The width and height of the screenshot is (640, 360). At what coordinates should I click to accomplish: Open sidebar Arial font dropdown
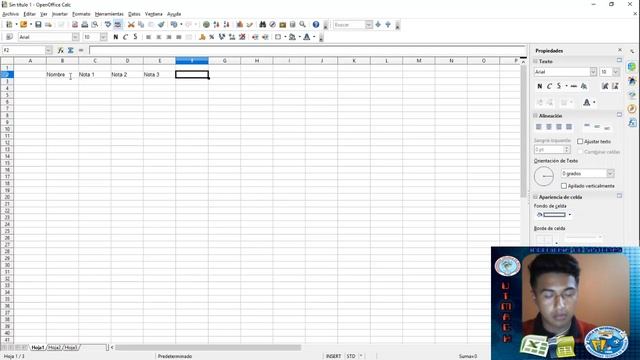pyautogui.click(x=593, y=72)
